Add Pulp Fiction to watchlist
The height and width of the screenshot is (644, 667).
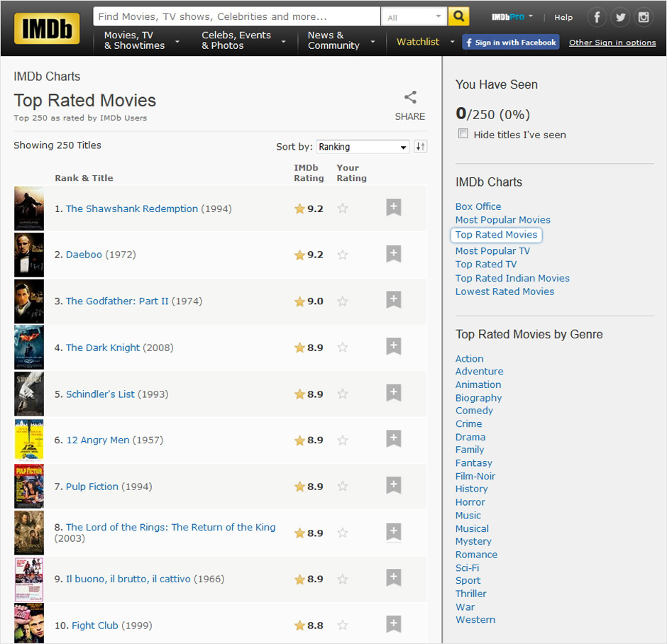(x=394, y=485)
